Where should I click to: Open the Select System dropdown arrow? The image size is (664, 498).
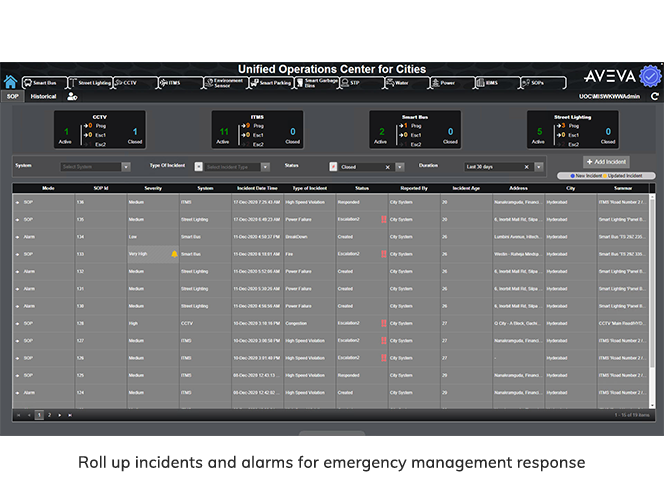[126, 167]
